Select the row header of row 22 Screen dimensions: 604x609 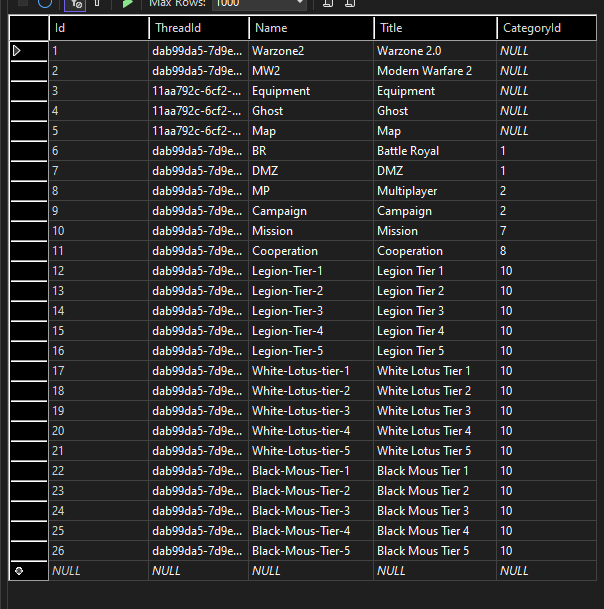tap(29, 471)
